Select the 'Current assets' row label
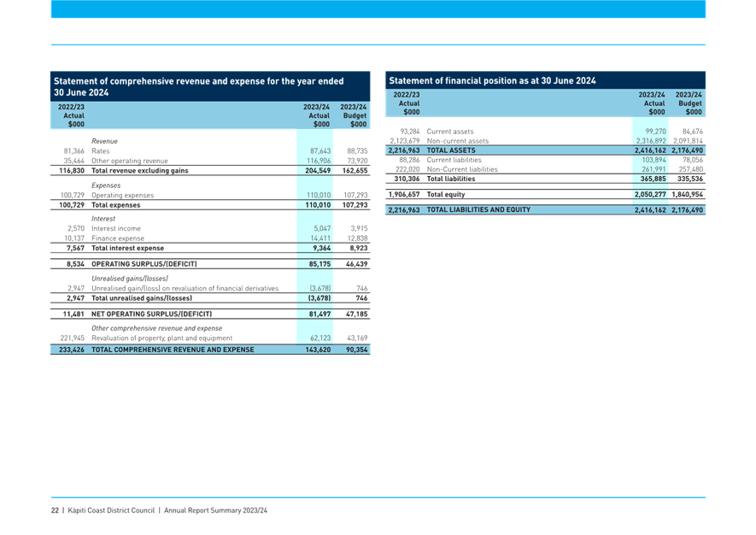The image size is (756, 535). [x=450, y=132]
